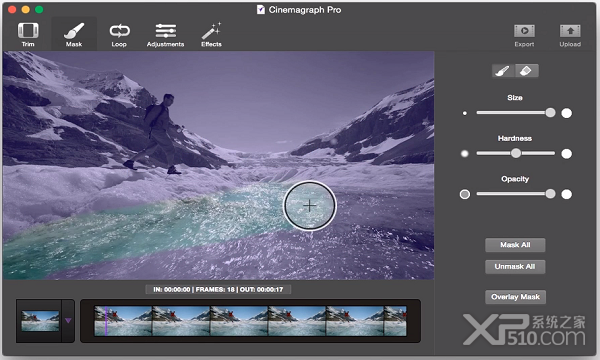600x360 pixels.
Task: Close the Cinemagraph Pro window
Action: pyautogui.click(x=12, y=10)
